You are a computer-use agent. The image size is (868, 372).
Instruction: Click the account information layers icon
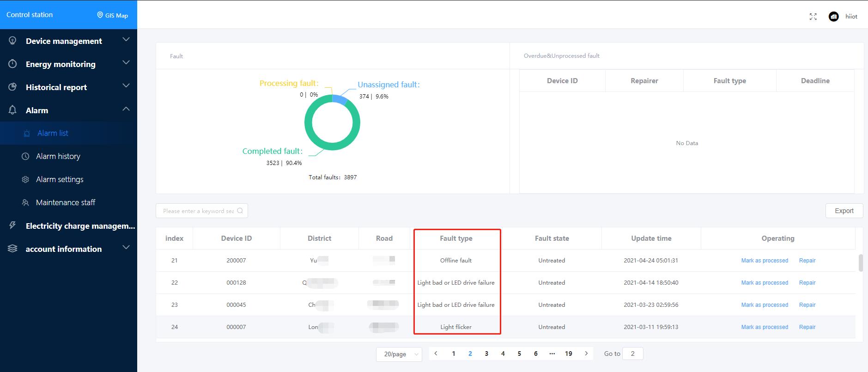click(x=13, y=249)
